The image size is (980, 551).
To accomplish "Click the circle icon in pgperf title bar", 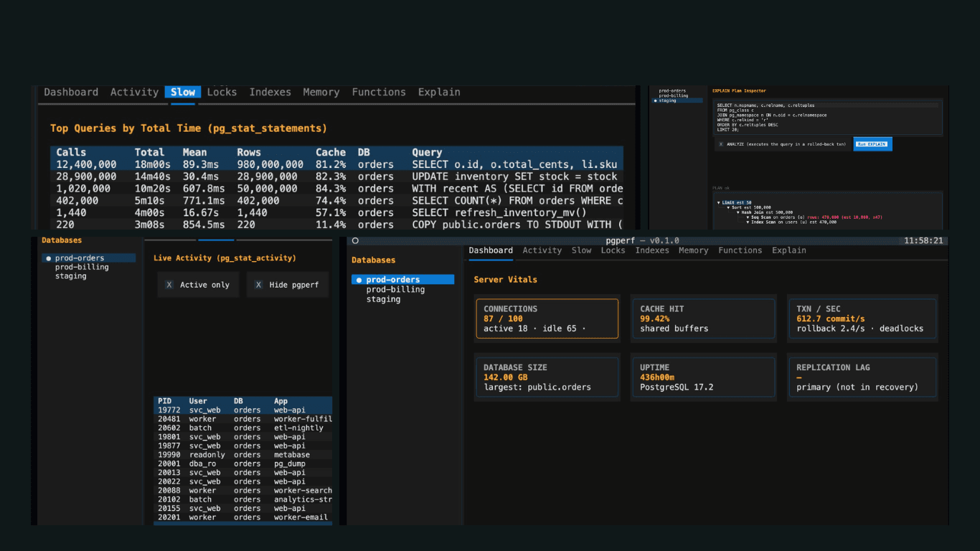I will [x=354, y=241].
